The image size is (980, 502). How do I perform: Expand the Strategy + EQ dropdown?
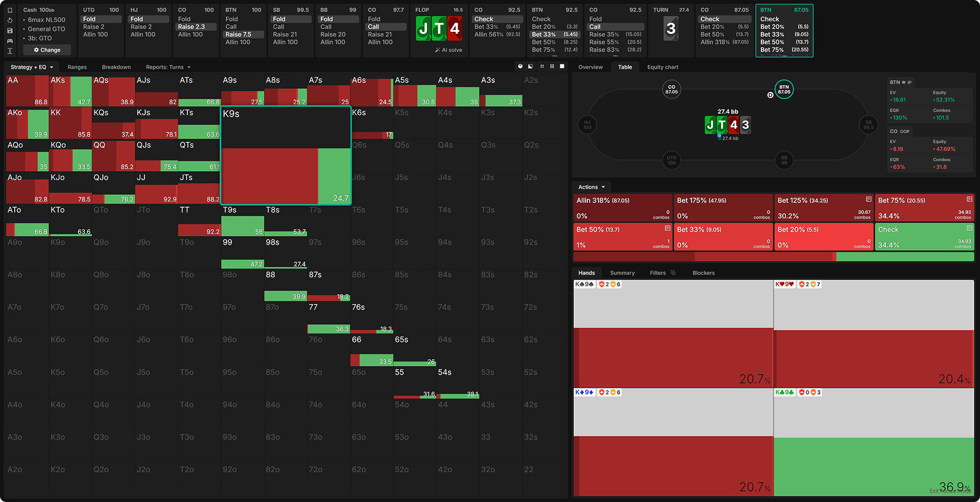coord(31,67)
